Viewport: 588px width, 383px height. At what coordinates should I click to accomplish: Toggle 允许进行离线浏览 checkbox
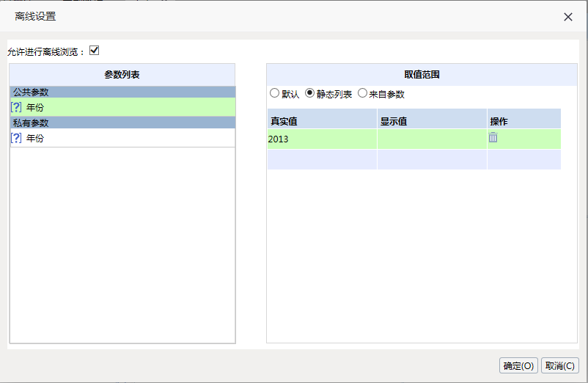(x=94, y=51)
